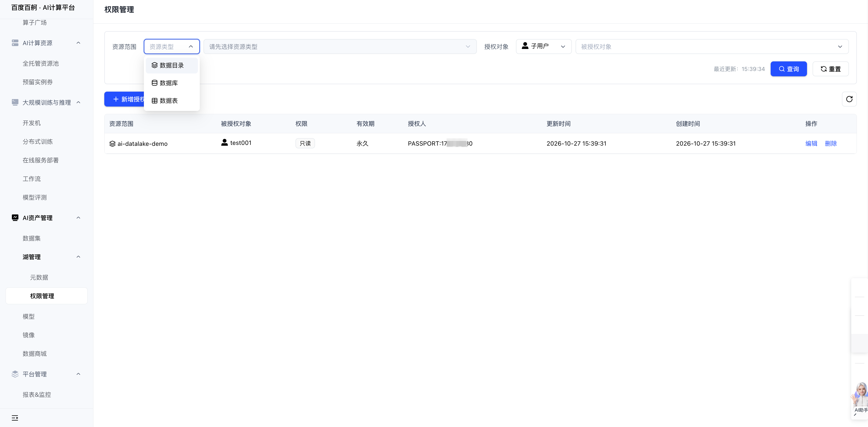The image size is (868, 427).
Task: Select 数据表 from the resource type list
Action: pos(172,101)
